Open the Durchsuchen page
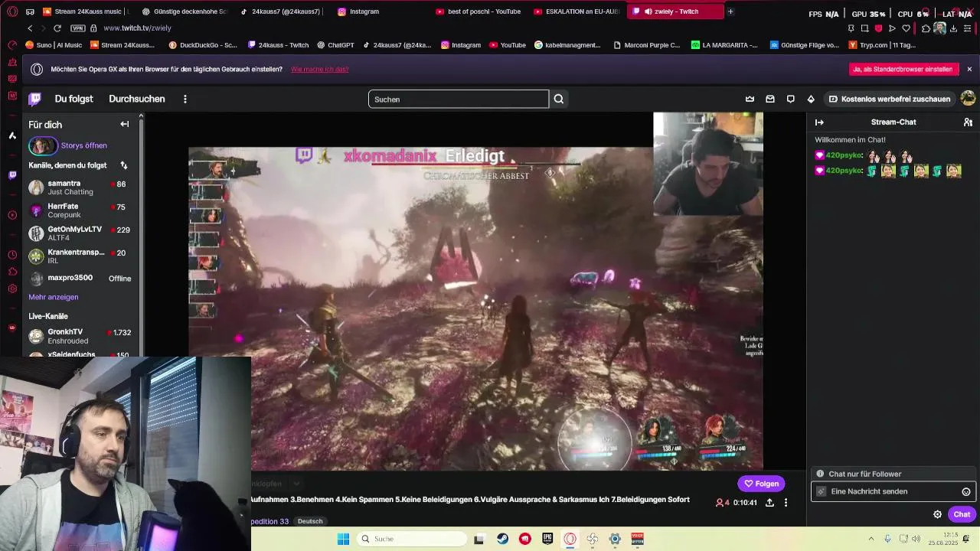 (136, 99)
